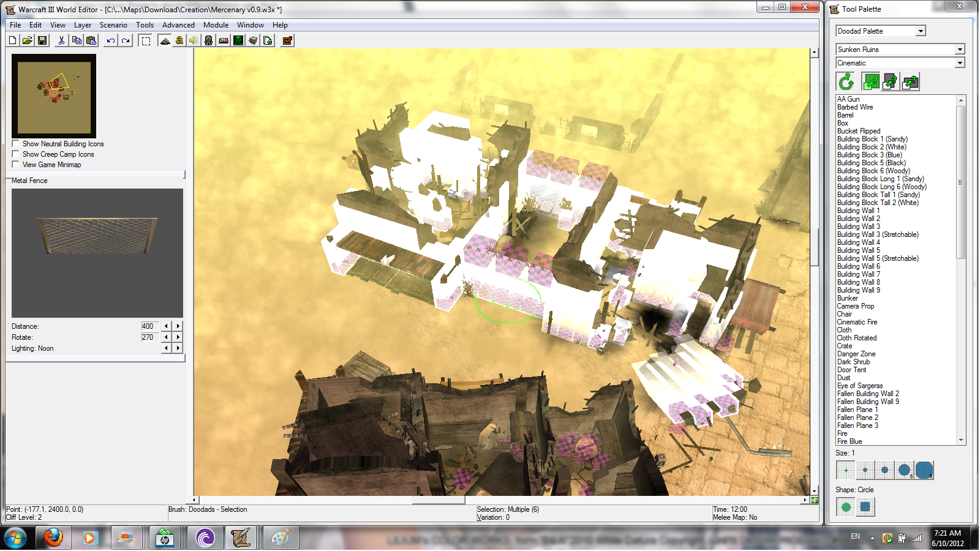Open the Window menu
980x551 pixels.
tap(251, 25)
